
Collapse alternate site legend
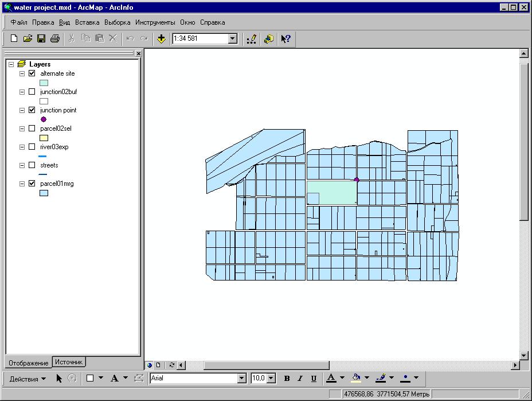(x=22, y=73)
